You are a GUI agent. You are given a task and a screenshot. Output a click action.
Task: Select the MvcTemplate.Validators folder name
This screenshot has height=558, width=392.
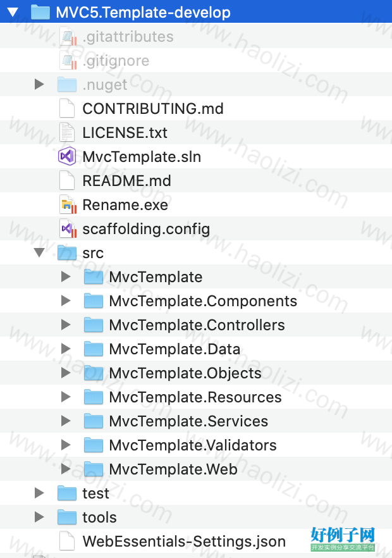[x=193, y=445]
